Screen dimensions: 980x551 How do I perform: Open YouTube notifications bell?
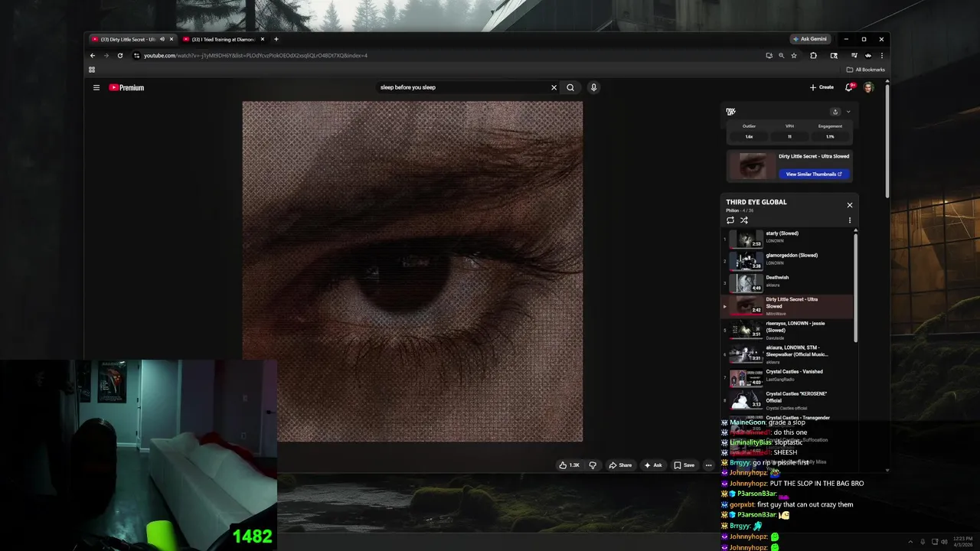[849, 87]
